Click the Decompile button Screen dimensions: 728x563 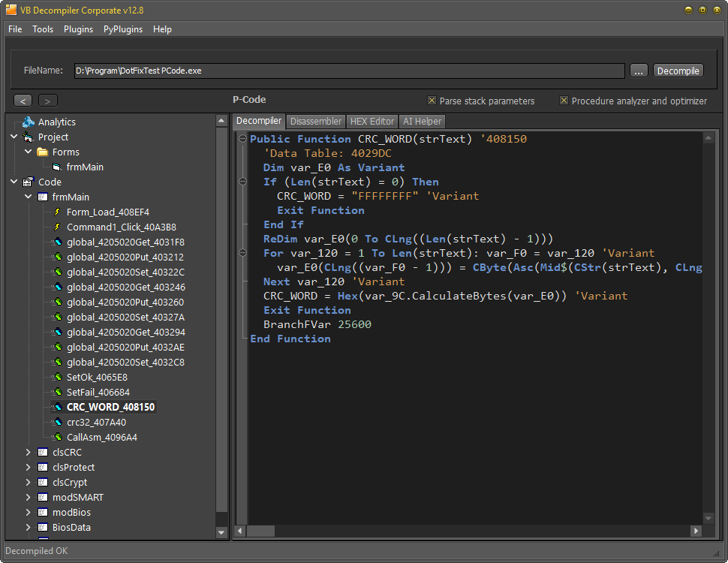(678, 70)
